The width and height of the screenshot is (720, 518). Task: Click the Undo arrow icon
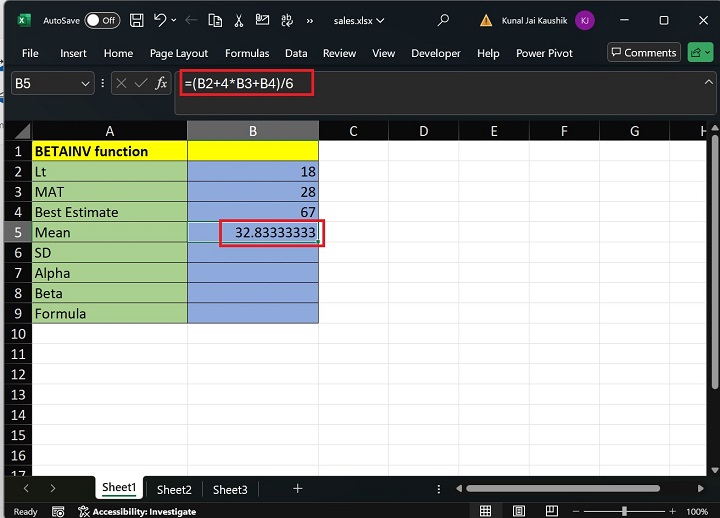pyautogui.click(x=160, y=20)
